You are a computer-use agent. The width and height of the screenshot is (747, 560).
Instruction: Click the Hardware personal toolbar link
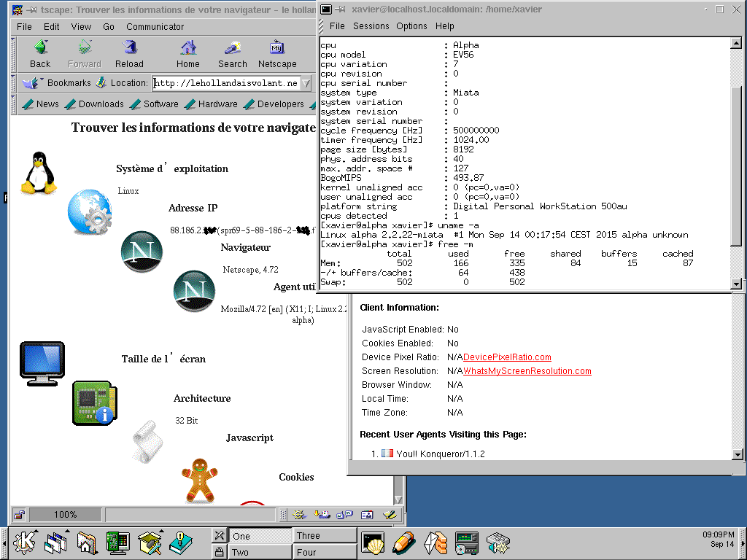(211, 104)
